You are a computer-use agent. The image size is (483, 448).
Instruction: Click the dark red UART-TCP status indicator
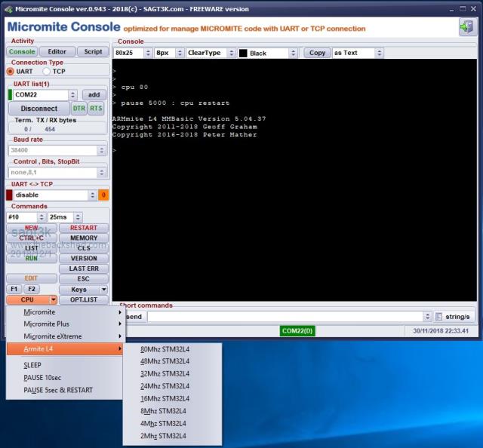pos(9,195)
